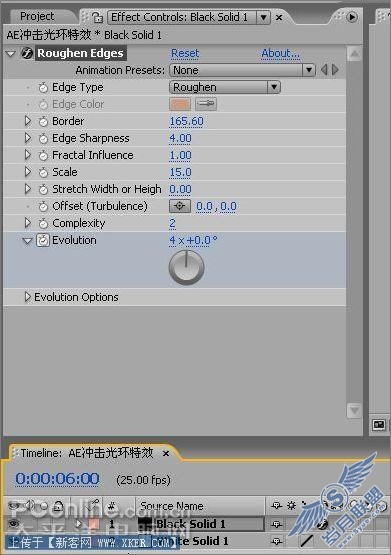Click the Complexity value 2

pyautogui.click(x=172, y=223)
